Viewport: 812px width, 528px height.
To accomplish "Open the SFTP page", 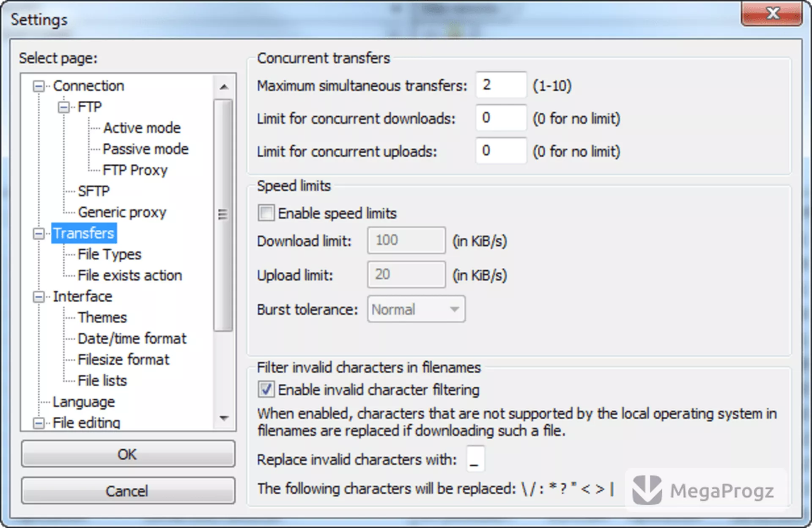I will 93,191.
